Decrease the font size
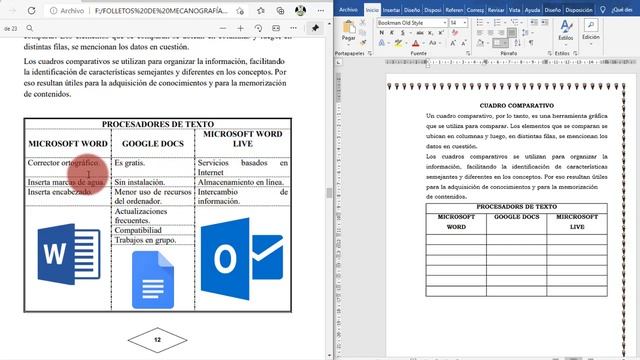Image resolution: width=640 pixels, height=360 pixels. pos(464,43)
